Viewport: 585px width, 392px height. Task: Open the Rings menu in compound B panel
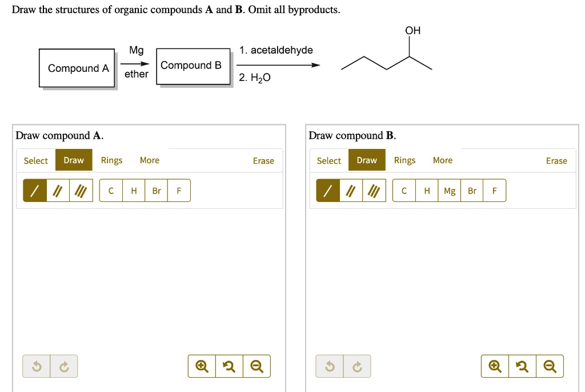pyautogui.click(x=404, y=160)
